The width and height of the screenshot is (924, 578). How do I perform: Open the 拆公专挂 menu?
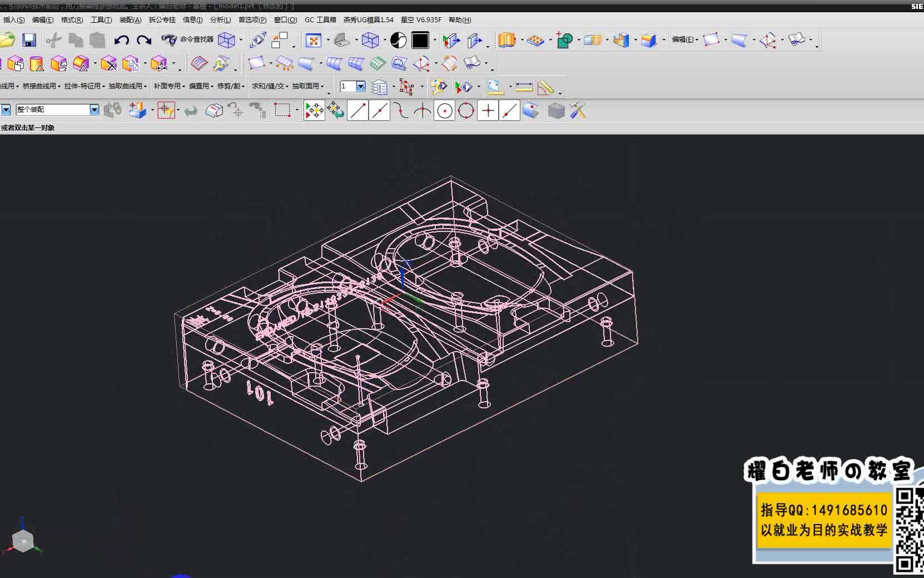162,20
